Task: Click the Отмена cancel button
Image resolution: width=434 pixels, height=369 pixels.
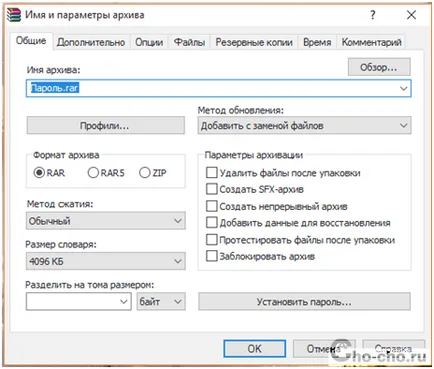Action: (x=323, y=349)
